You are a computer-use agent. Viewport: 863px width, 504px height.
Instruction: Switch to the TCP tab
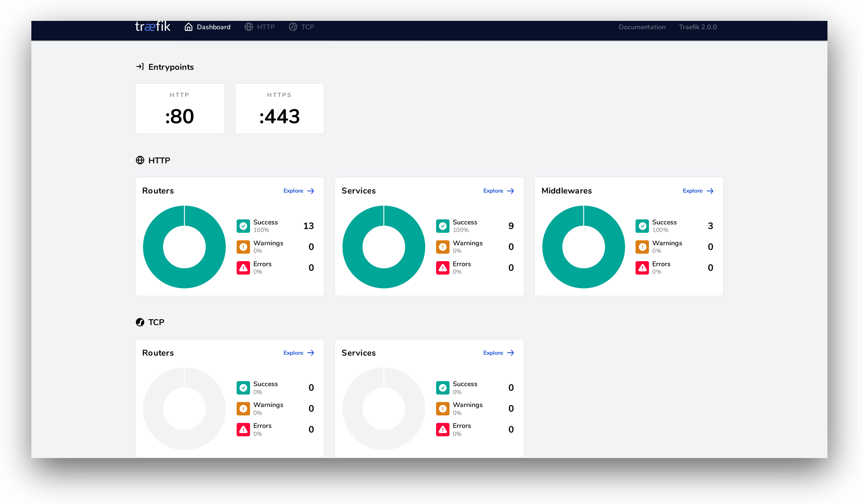pyautogui.click(x=301, y=27)
